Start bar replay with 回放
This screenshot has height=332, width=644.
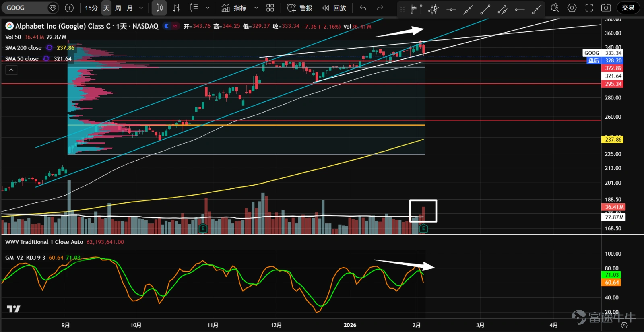click(x=334, y=8)
